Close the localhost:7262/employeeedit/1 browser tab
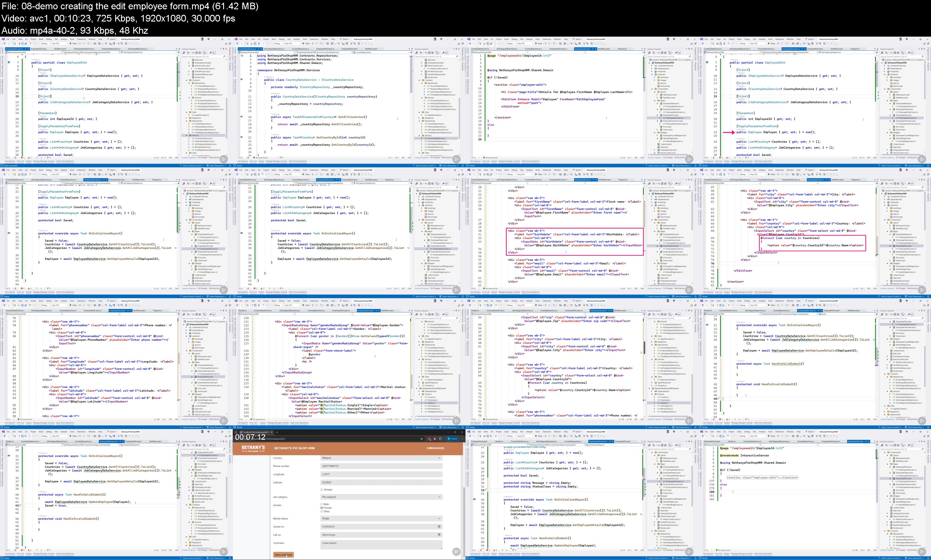This screenshot has width=931, height=560. (272, 432)
